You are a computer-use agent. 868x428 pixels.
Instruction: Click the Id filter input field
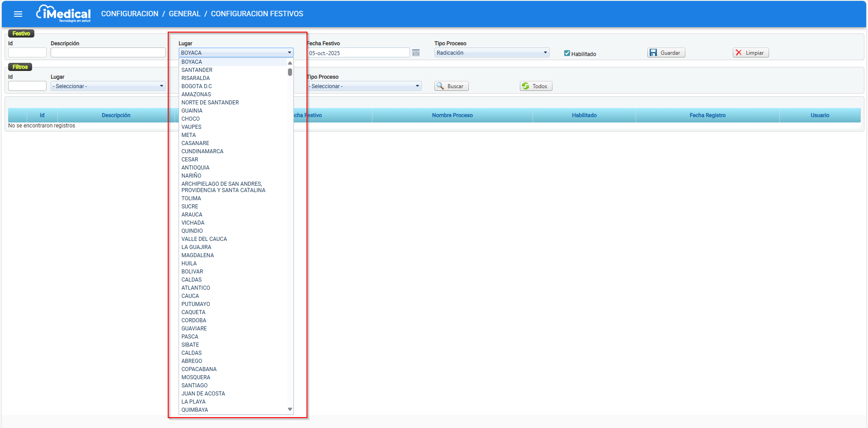pos(27,86)
